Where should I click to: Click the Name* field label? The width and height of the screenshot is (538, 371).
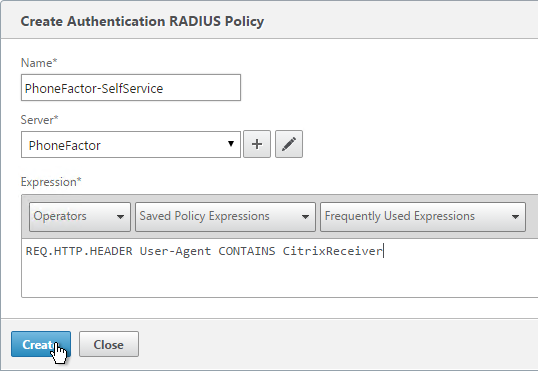(x=39, y=63)
